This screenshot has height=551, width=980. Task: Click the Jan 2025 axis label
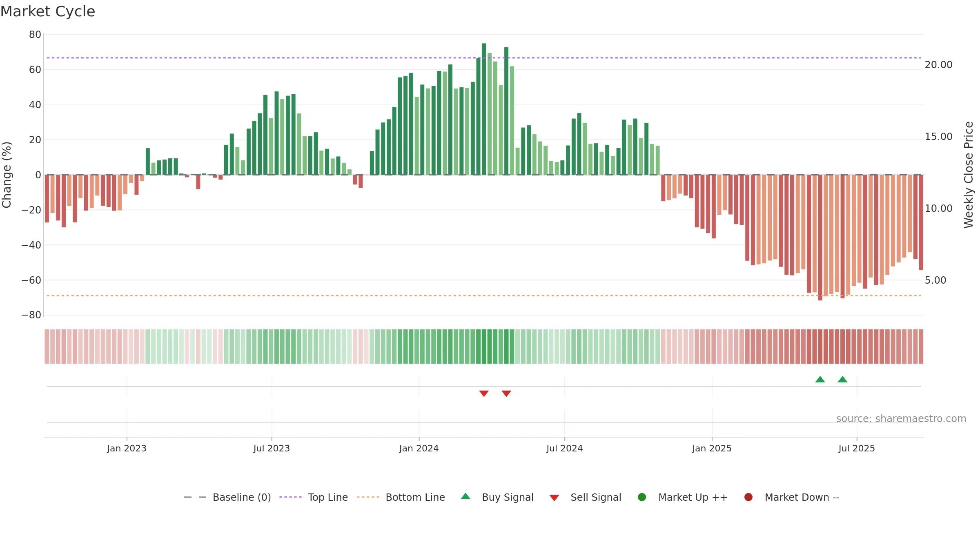712,448
